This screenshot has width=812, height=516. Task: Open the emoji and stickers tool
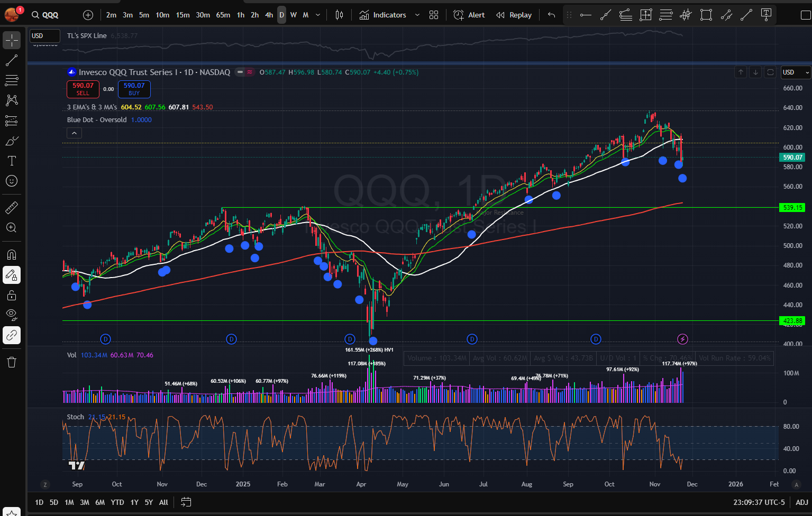pyautogui.click(x=12, y=181)
